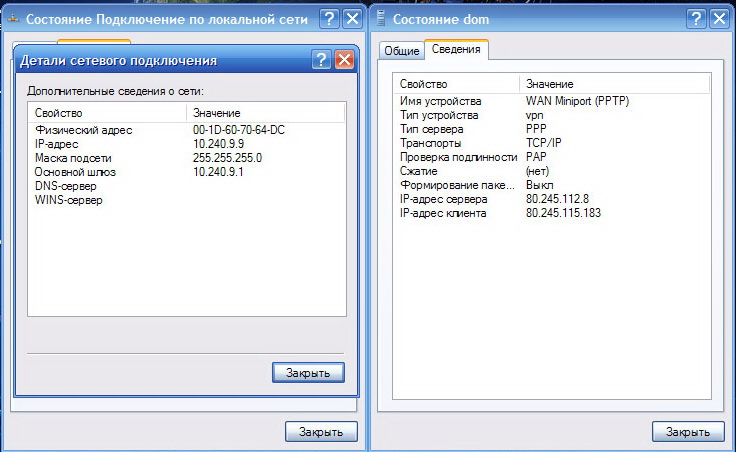Sort by Свойство column in network details list
The height and width of the screenshot is (452, 736).
(108, 113)
